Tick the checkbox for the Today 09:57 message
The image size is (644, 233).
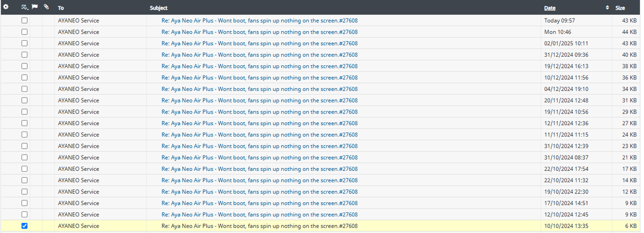[24, 21]
